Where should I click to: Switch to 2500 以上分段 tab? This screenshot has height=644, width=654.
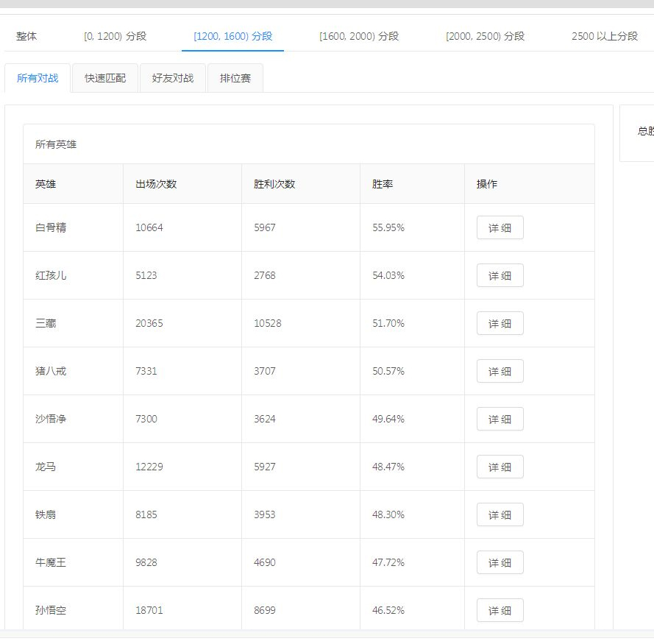(604, 36)
